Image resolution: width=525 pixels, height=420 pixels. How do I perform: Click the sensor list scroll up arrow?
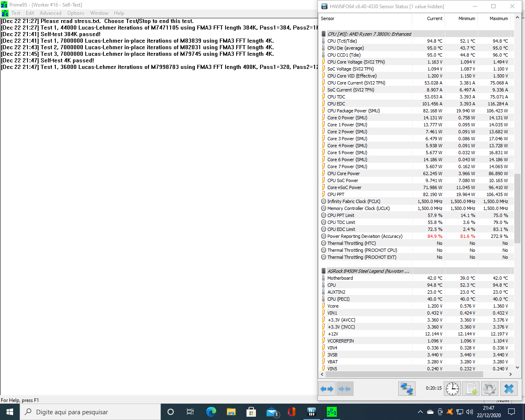(517, 17)
